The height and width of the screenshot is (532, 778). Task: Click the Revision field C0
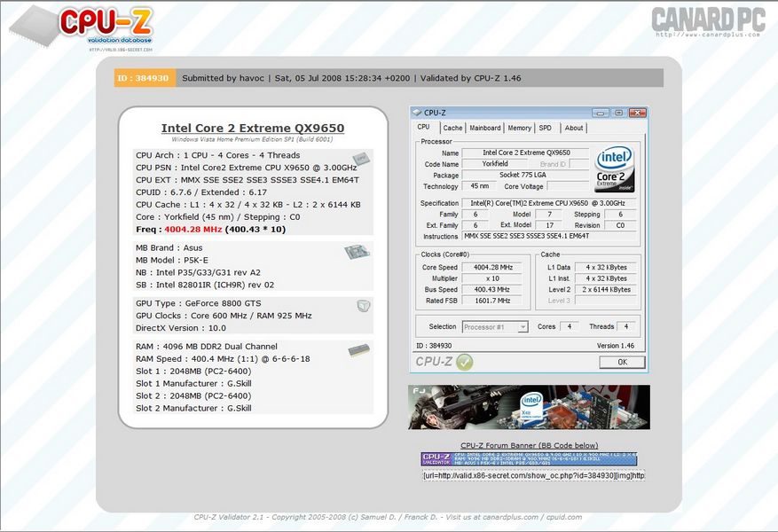[x=620, y=225]
